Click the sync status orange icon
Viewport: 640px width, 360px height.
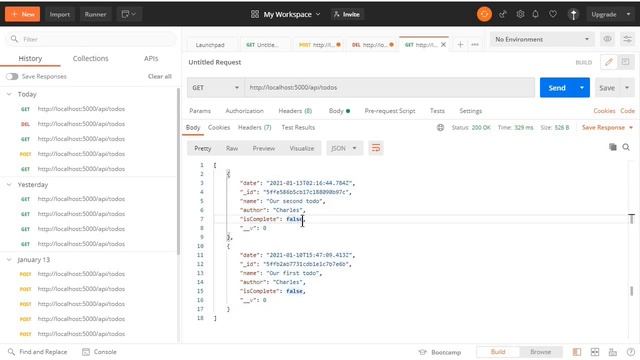484,14
